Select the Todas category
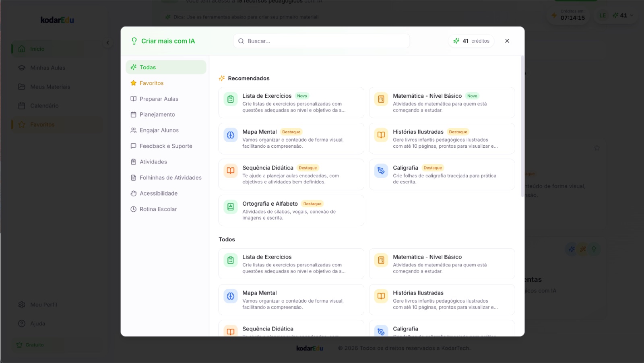The image size is (644, 363). pyautogui.click(x=166, y=67)
